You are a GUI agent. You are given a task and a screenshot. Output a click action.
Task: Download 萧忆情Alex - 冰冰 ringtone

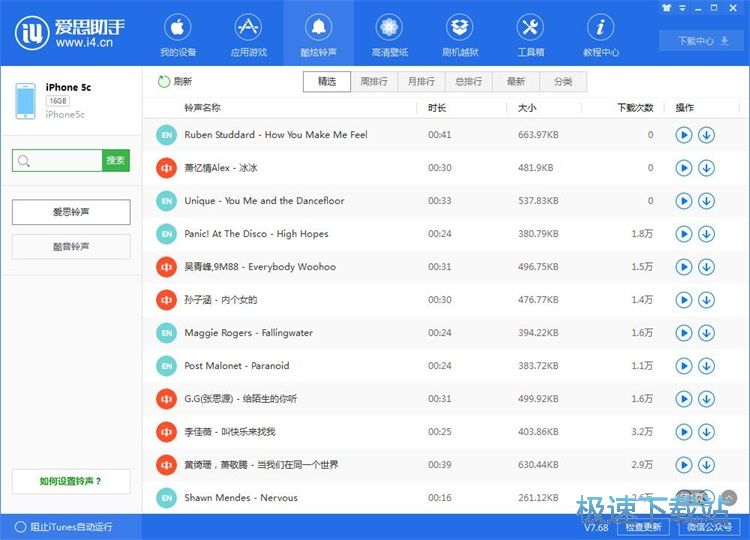pos(706,168)
